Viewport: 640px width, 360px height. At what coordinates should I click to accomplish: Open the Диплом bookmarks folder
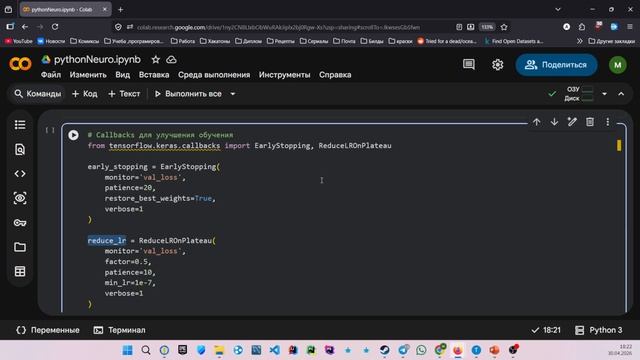pos(249,41)
